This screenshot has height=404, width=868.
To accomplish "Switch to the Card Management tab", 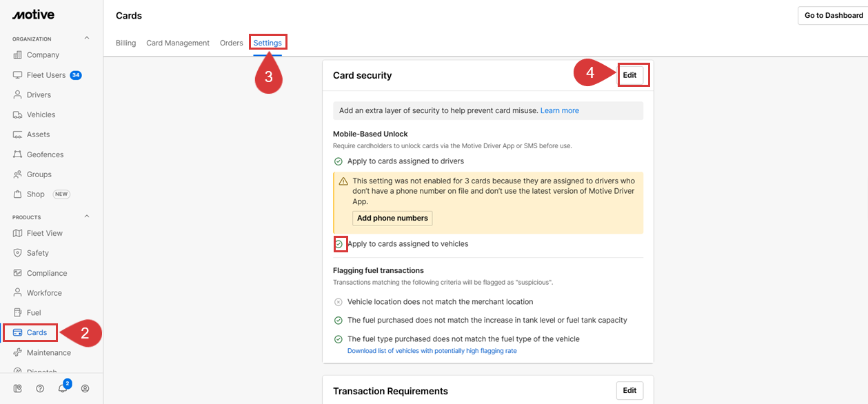I will coord(178,43).
